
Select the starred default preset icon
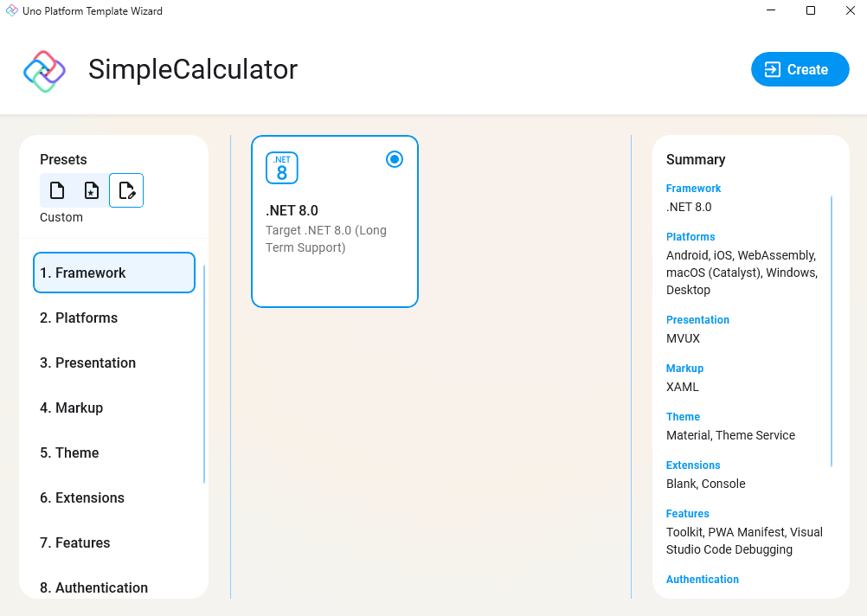(92, 190)
